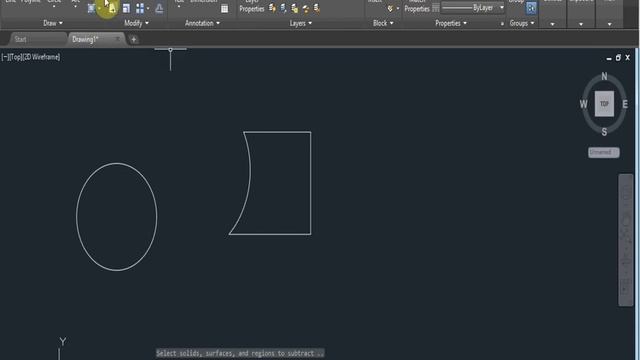Rotate view to West on ViewCube
Viewport: 640px width, 360px height.
point(584,104)
